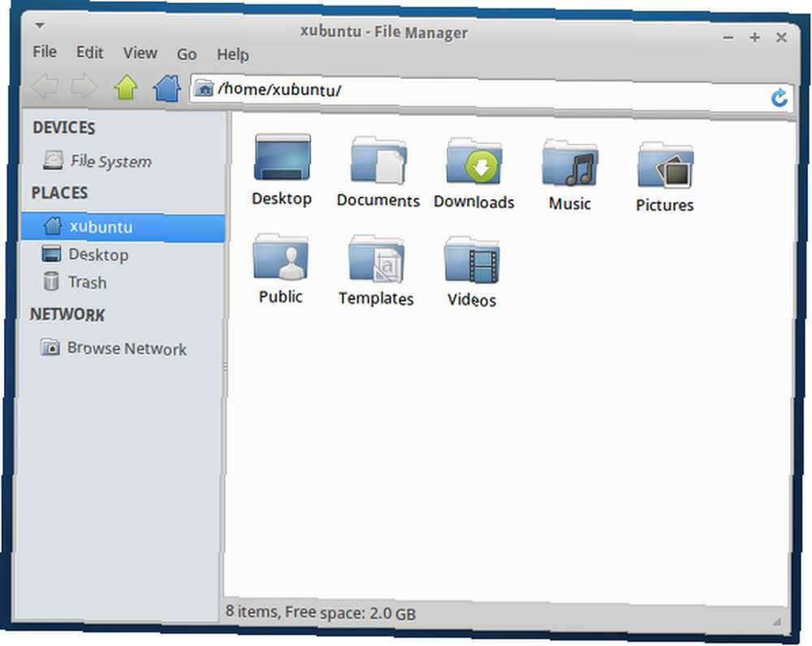Open the Edit menu
Viewport: 812px width, 646px height.
click(89, 52)
